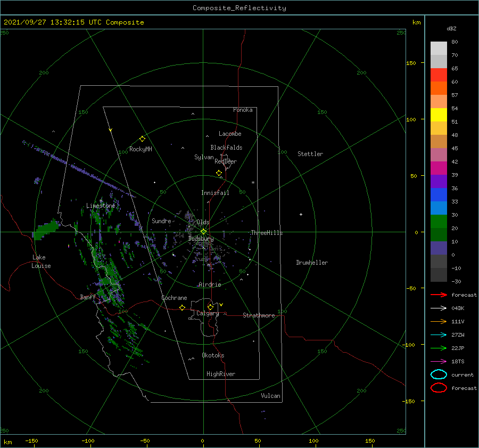479x448 pixels.
Task: Click the 04DK legend label
Action: point(458,308)
